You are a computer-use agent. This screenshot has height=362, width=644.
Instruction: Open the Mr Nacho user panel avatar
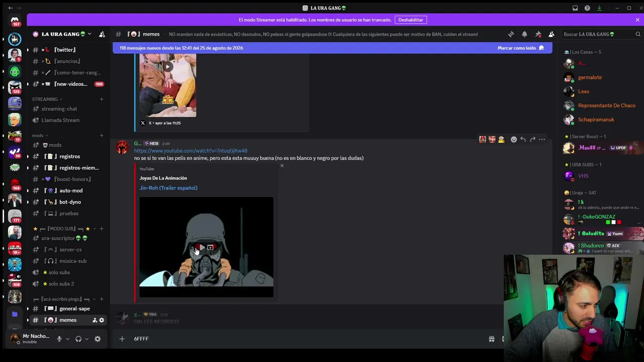(x=15, y=339)
